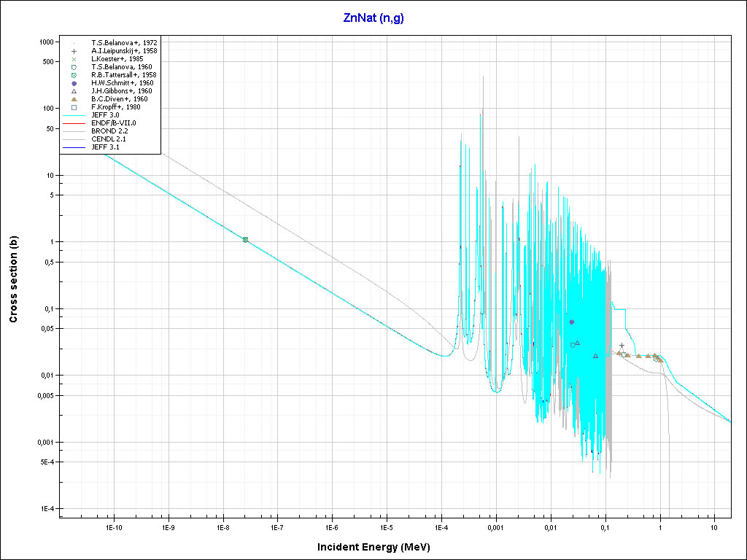Screen dimensions: 747x560
Task: Click the blue JEFF 3.1 line sample
Action: click(74, 147)
